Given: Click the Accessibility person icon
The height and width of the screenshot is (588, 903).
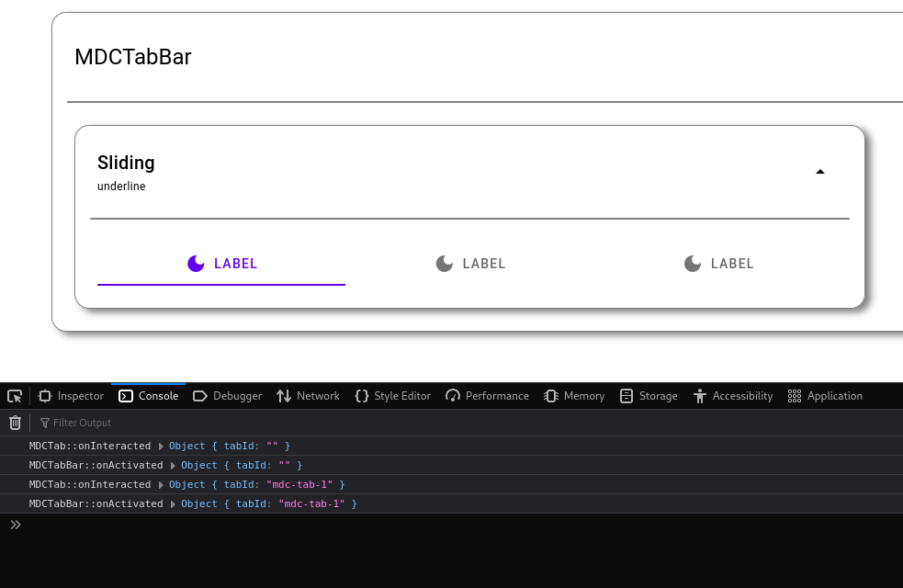Looking at the screenshot, I should pyautogui.click(x=701, y=395).
